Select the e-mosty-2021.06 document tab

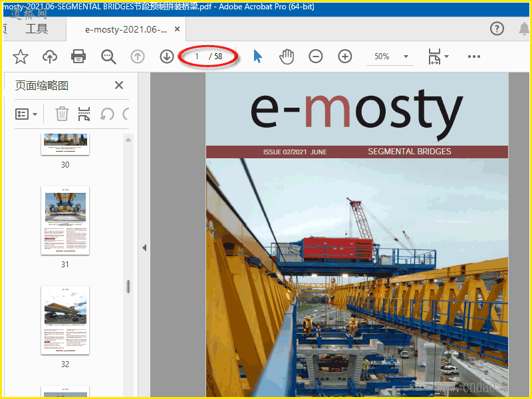click(x=125, y=29)
